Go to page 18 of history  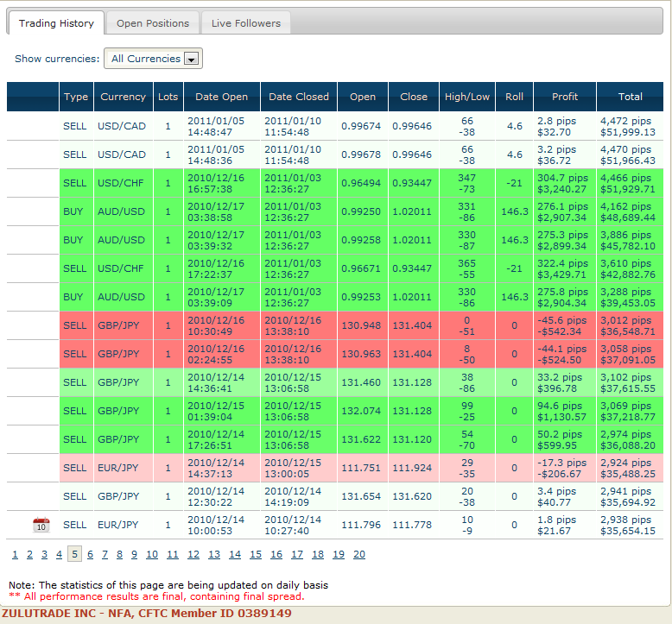point(318,554)
